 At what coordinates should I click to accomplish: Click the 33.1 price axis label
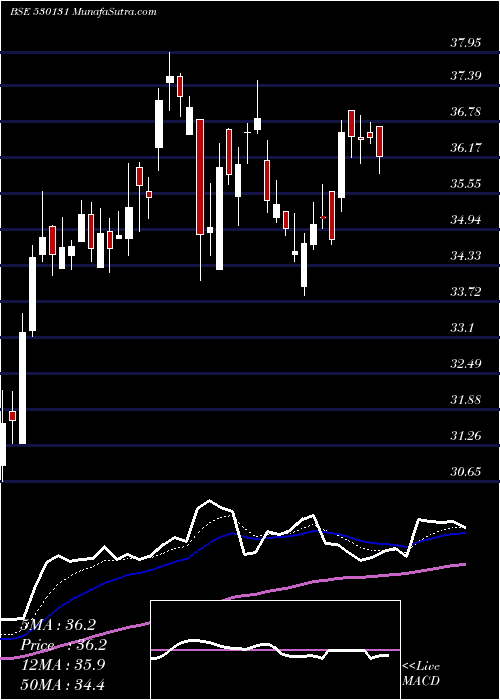tap(462, 328)
